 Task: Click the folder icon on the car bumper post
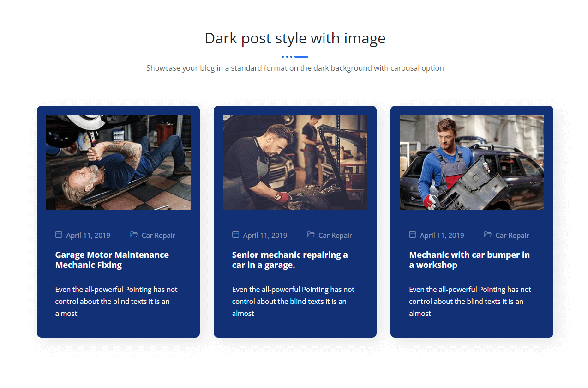(x=487, y=235)
